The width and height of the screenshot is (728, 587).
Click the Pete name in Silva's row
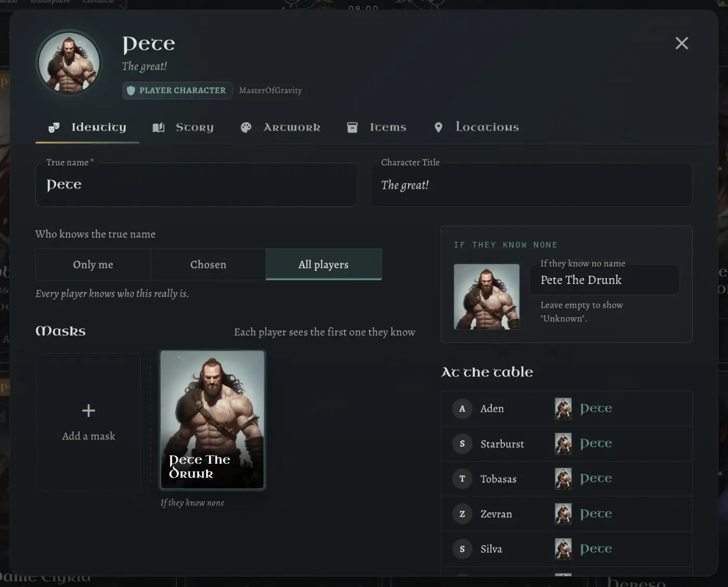(x=596, y=550)
